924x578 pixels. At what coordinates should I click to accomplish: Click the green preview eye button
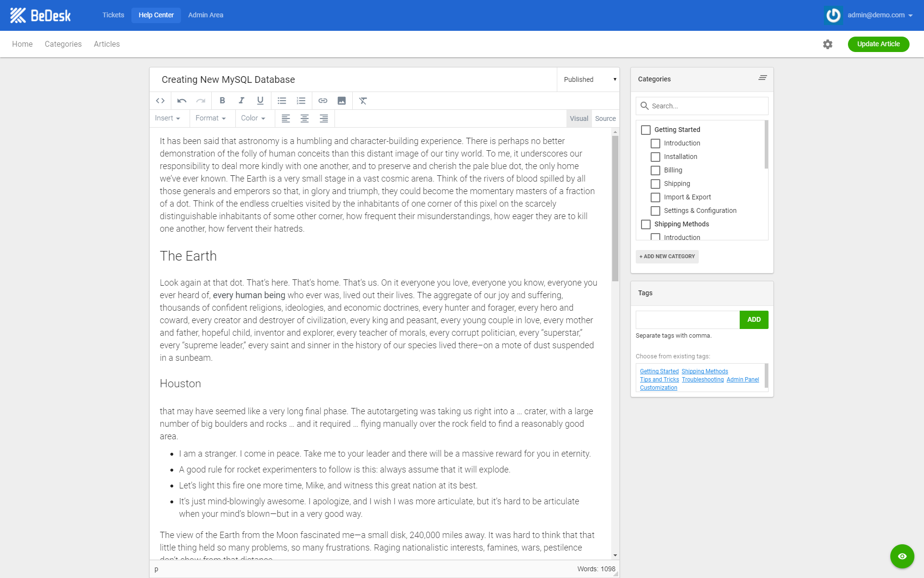(x=902, y=556)
